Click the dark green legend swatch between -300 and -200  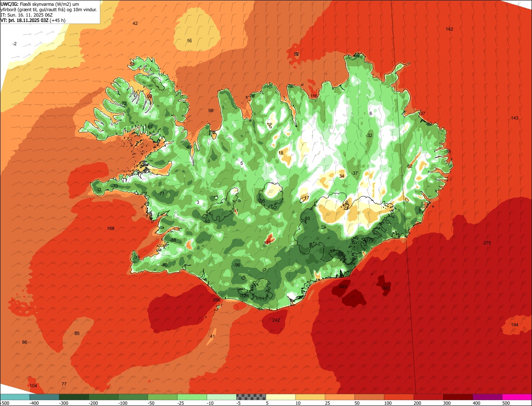[x=74, y=396]
